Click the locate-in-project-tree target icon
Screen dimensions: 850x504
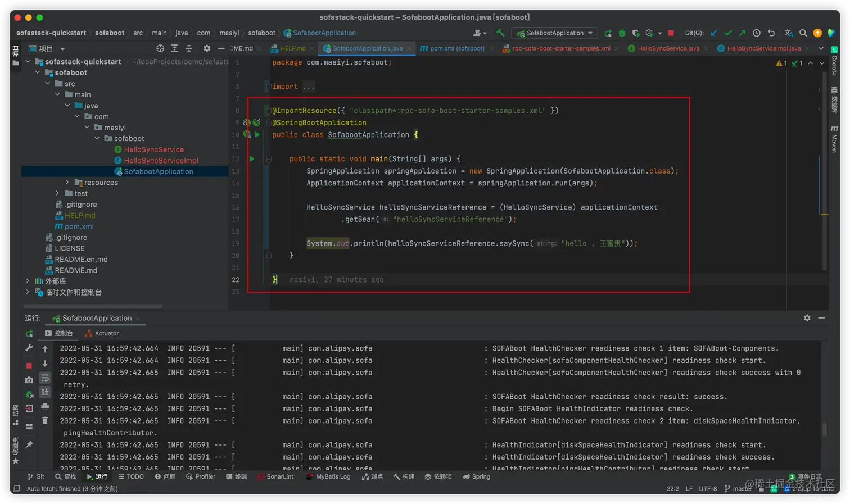pos(160,48)
